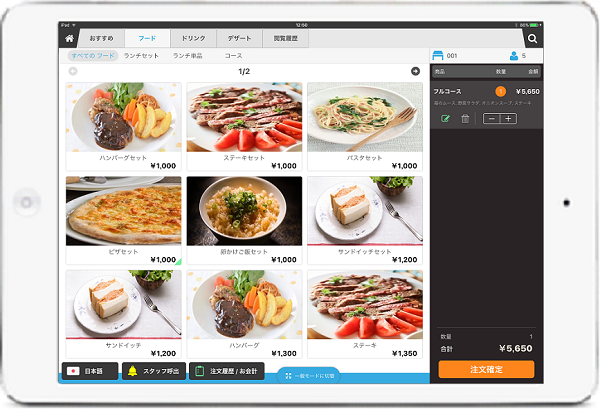600x409 pixels.
Task: Choose the パスタセット item
Action: tap(365, 126)
